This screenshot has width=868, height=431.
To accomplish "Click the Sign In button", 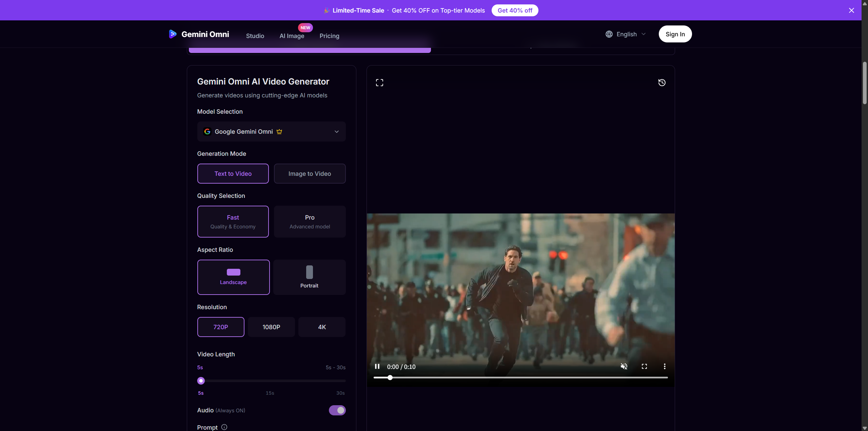I will point(675,34).
